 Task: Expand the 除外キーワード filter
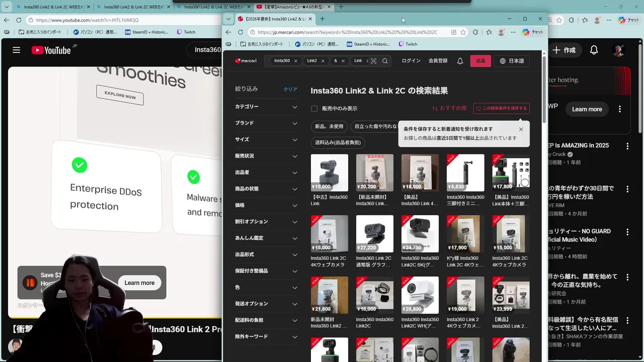click(x=266, y=336)
